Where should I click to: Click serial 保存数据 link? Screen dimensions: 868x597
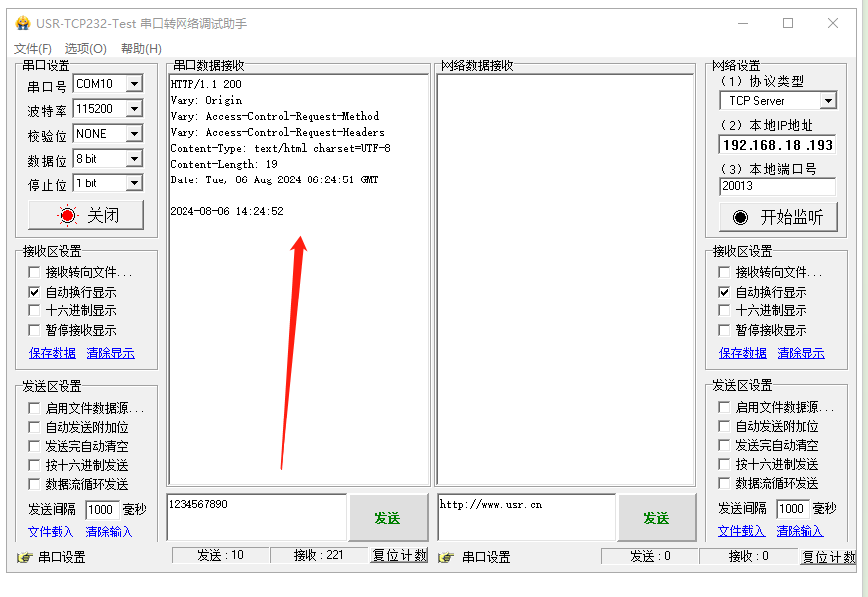click(53, 353)
